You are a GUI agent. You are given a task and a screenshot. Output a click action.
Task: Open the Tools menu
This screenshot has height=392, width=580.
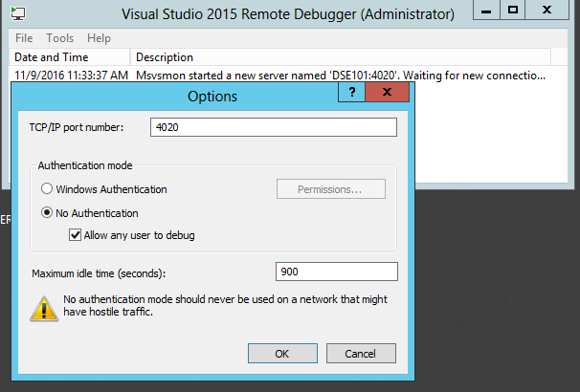(60, 38)
